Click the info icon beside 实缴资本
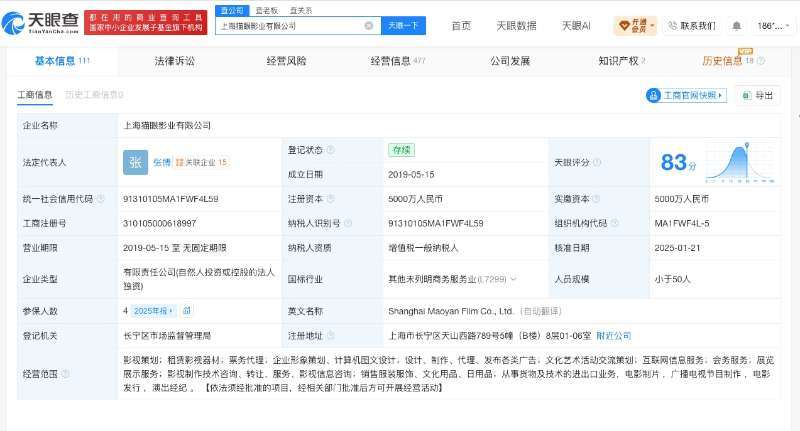 [x=596, y=199]
